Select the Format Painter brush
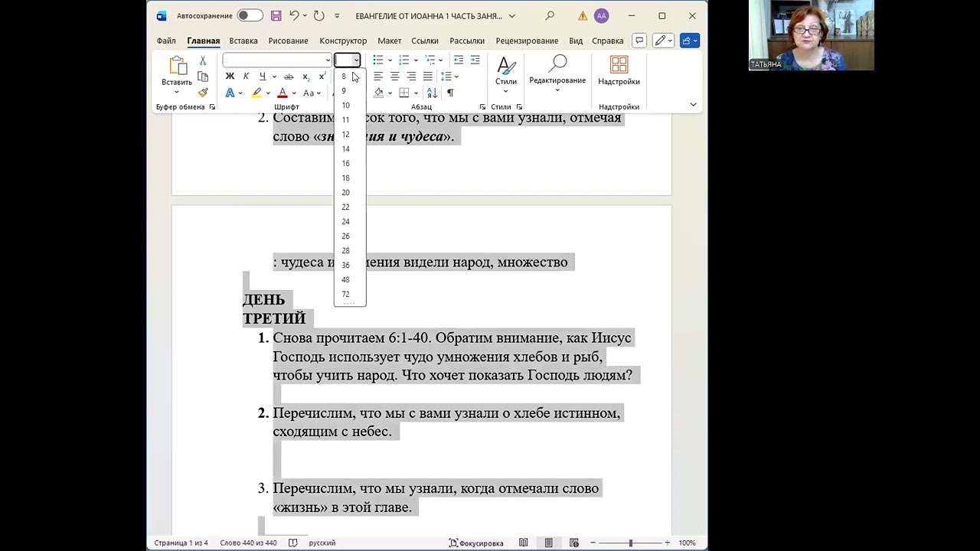980x551 pixels. tap(203, 93)
